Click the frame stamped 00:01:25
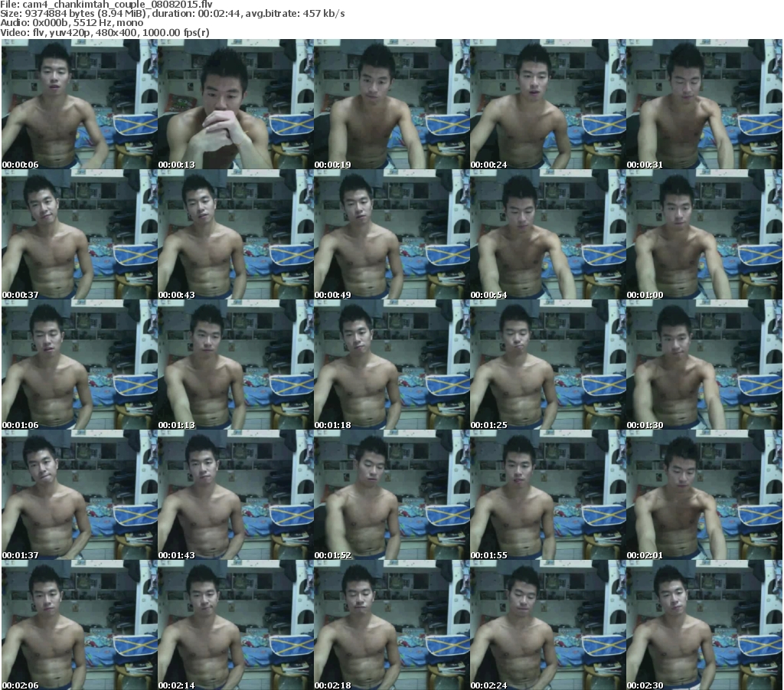 click(547, 365)
